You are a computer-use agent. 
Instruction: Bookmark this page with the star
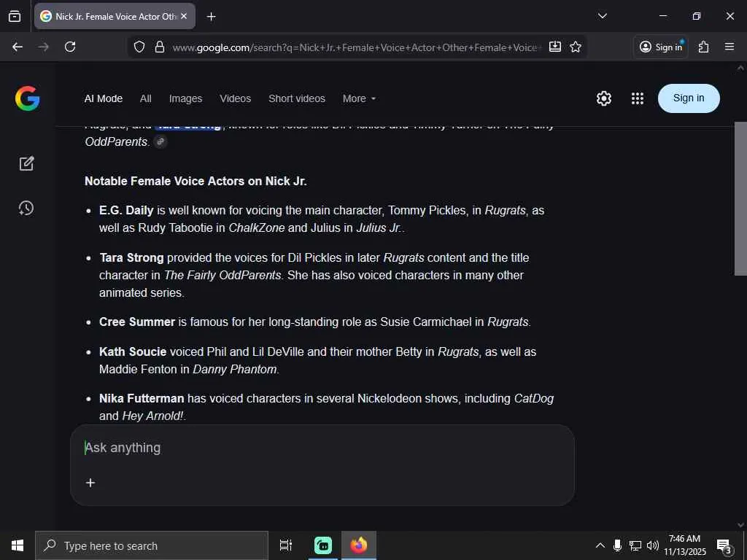coord(576,47)
